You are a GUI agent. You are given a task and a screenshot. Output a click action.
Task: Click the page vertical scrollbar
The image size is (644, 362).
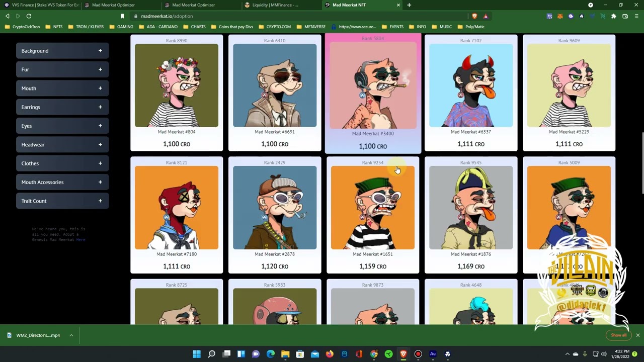tap(642, 162)
